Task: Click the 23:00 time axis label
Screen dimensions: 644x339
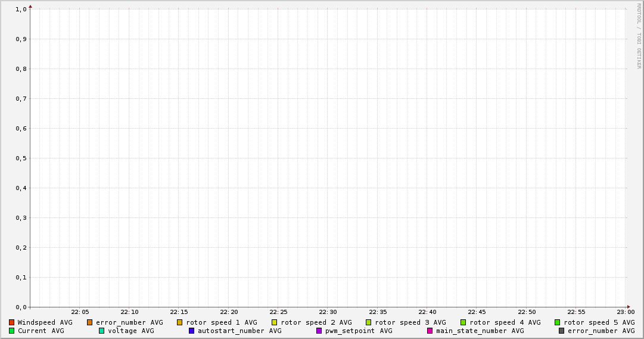Action: tap(626, 312)
